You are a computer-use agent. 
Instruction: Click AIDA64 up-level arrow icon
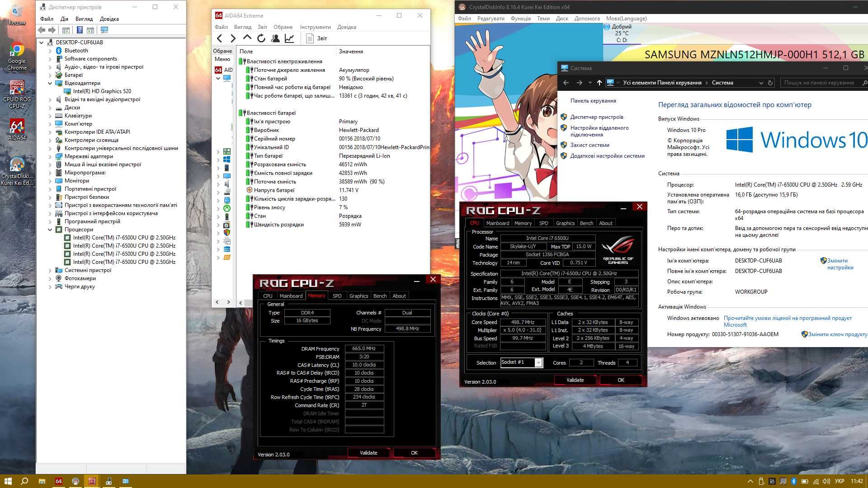click(247, 38)
